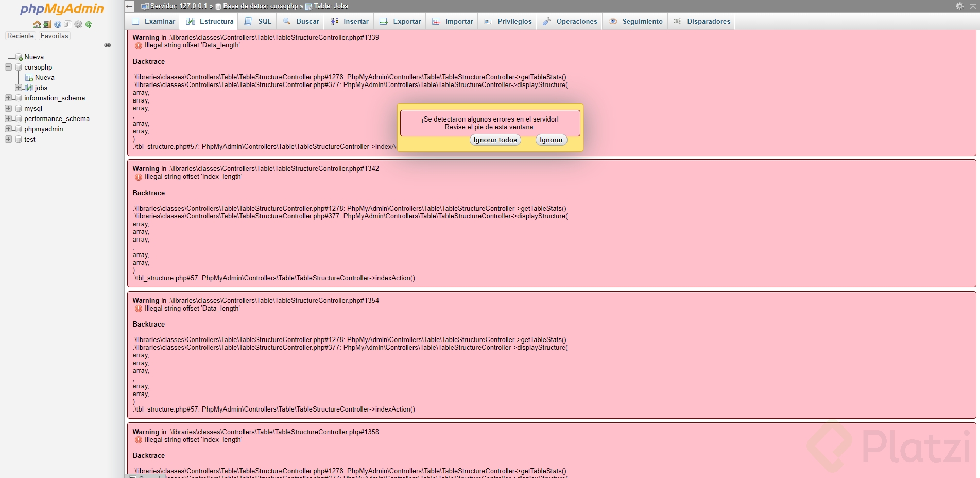Click the link icon beside the database tree
Screen dimensions: 980x478
click(108, 45)
